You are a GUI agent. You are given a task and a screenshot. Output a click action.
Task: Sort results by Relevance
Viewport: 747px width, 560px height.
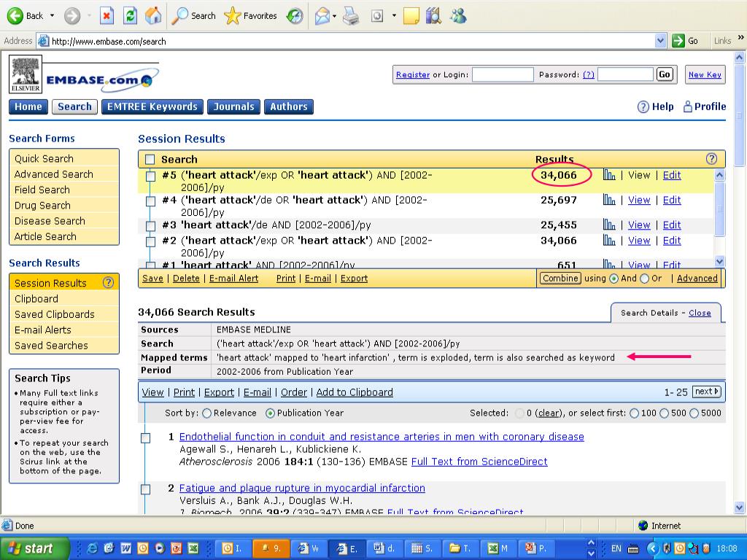206,413
